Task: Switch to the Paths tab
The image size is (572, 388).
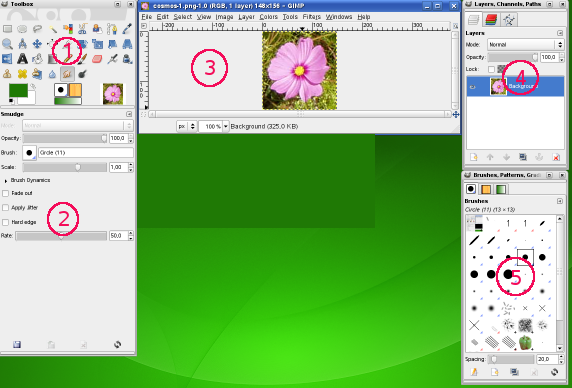Action: pyautogui.click(x=509, y=19)
